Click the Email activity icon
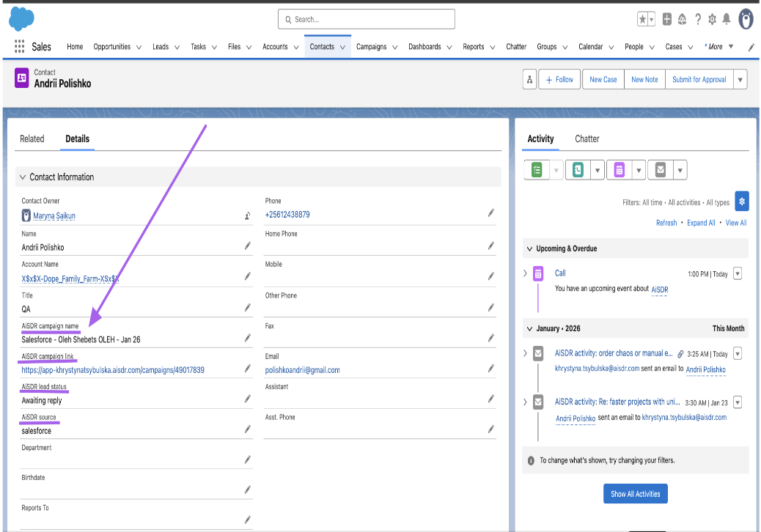 661,170
